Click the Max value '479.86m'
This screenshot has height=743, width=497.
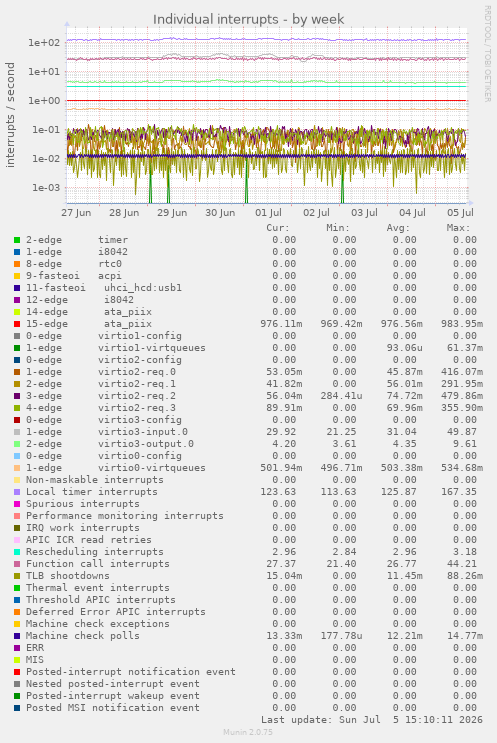461,396
